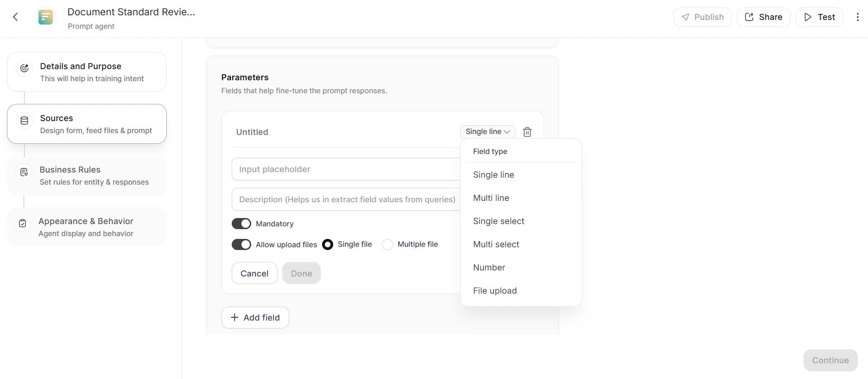Click the Test play icon
Screen dimensions: 868x379
click(807, 17)
